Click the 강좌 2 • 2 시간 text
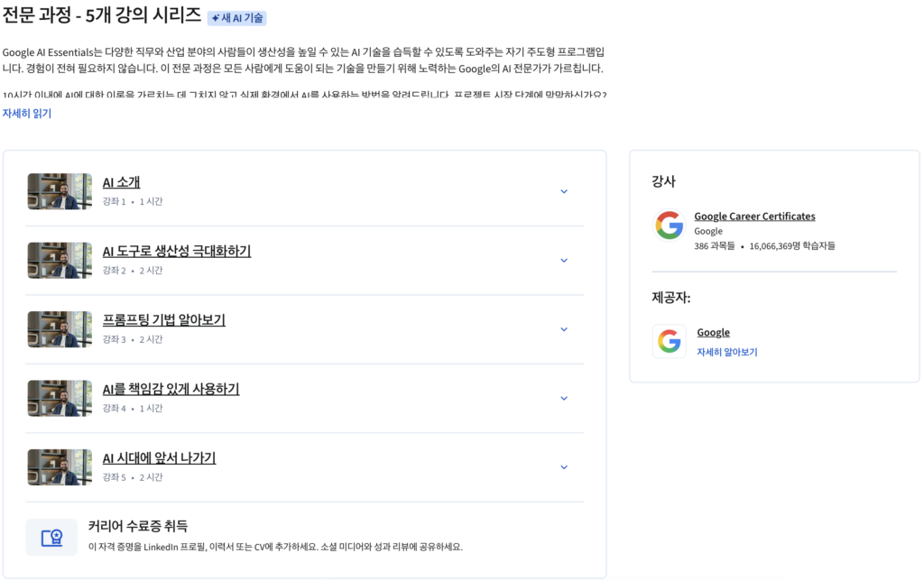The image size is (924, 581). [x=133, y=271]
